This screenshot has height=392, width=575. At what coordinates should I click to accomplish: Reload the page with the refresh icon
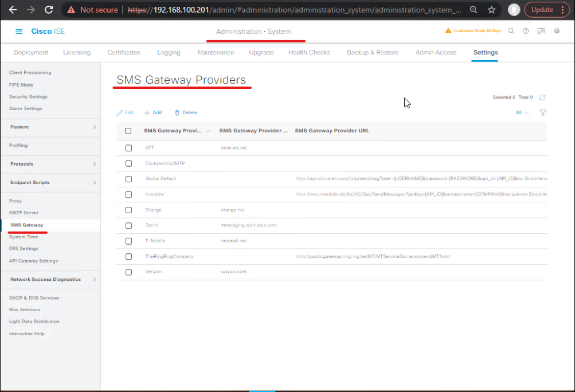click(49, 10)
